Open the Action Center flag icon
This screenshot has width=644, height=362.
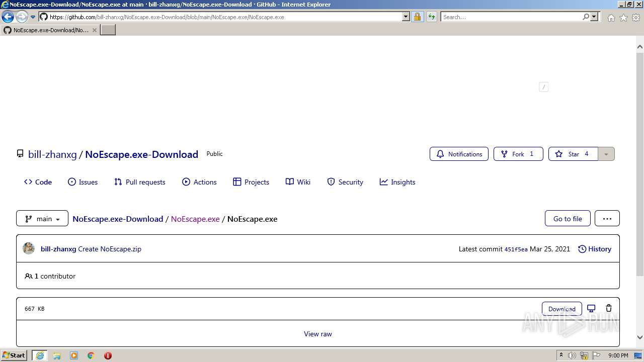596,355
